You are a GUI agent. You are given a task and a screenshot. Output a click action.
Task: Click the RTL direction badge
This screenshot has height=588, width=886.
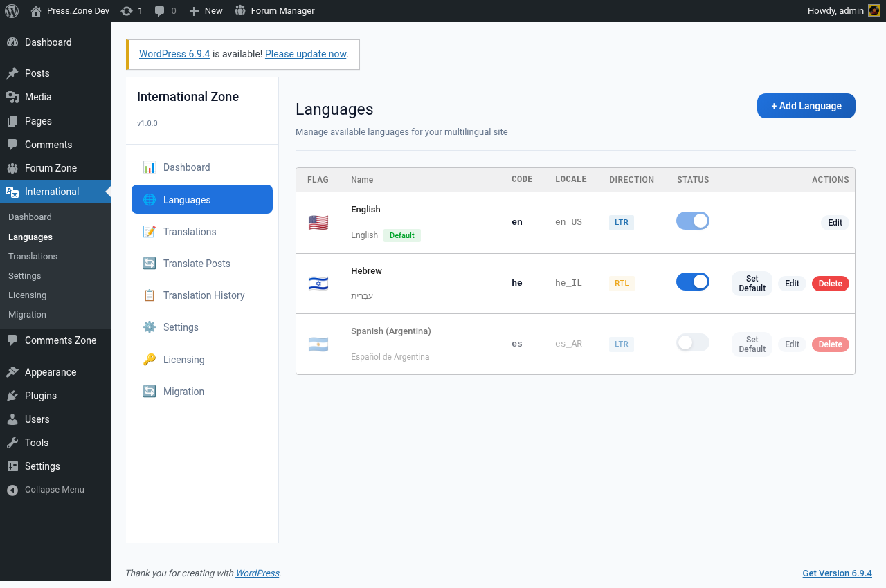[622, 283]
